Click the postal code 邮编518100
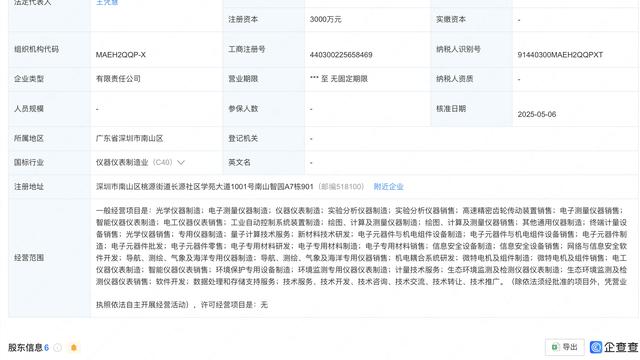Image resolution: width=640 pixels, height=360 pixels. [341, 187]
